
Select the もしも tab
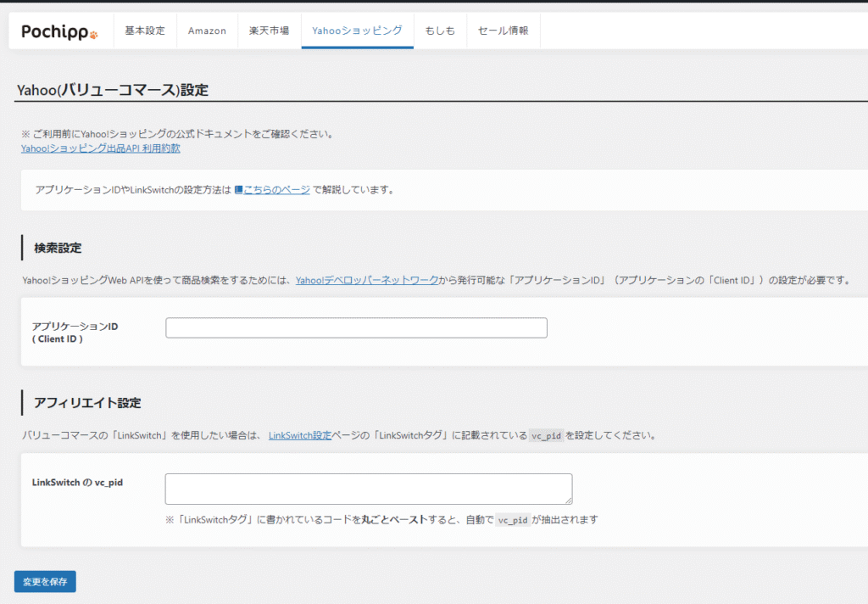pos(440,31)
